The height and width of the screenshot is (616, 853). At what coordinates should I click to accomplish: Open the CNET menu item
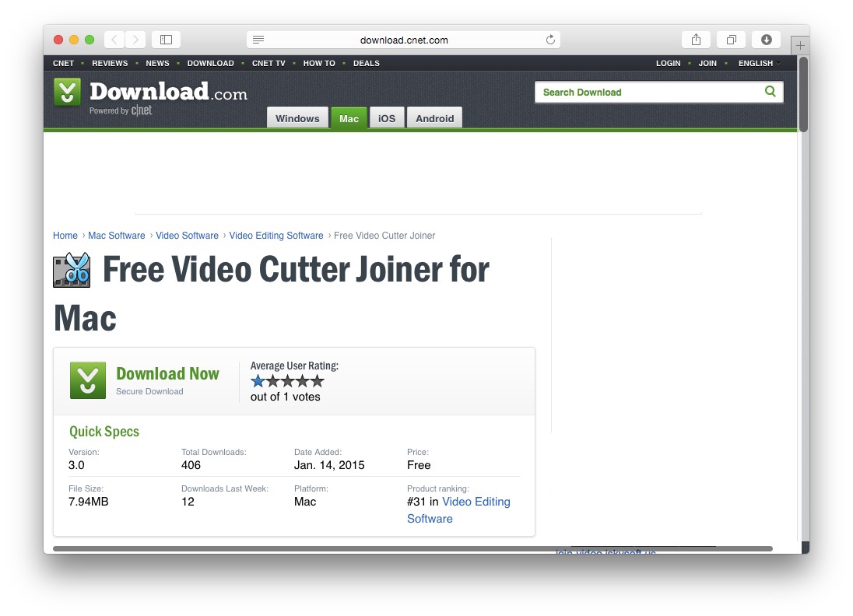coord(63,63)
